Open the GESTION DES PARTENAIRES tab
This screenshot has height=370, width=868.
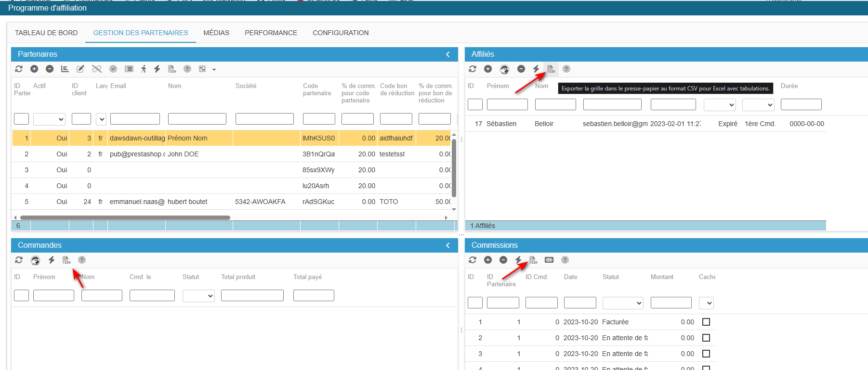[x=141, y=33]
